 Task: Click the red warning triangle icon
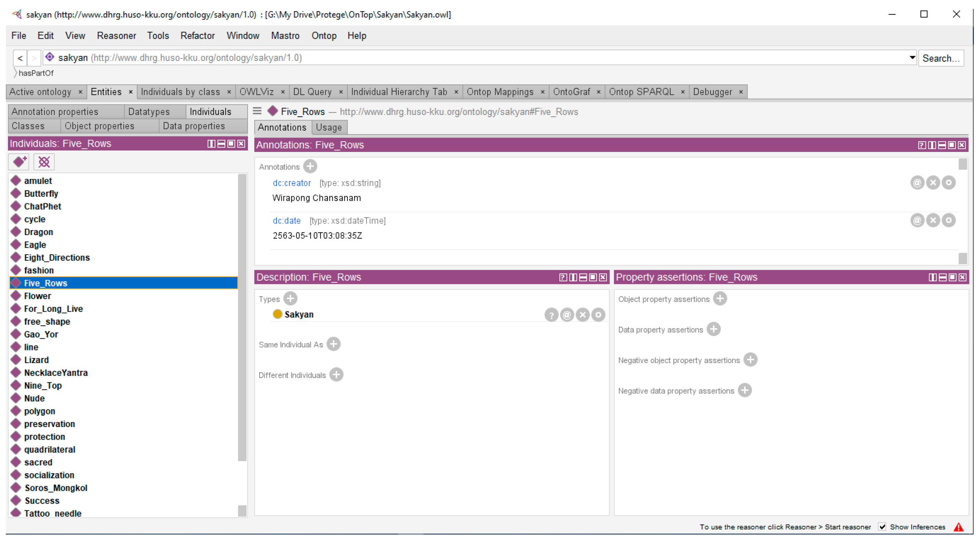click(958, 527)
